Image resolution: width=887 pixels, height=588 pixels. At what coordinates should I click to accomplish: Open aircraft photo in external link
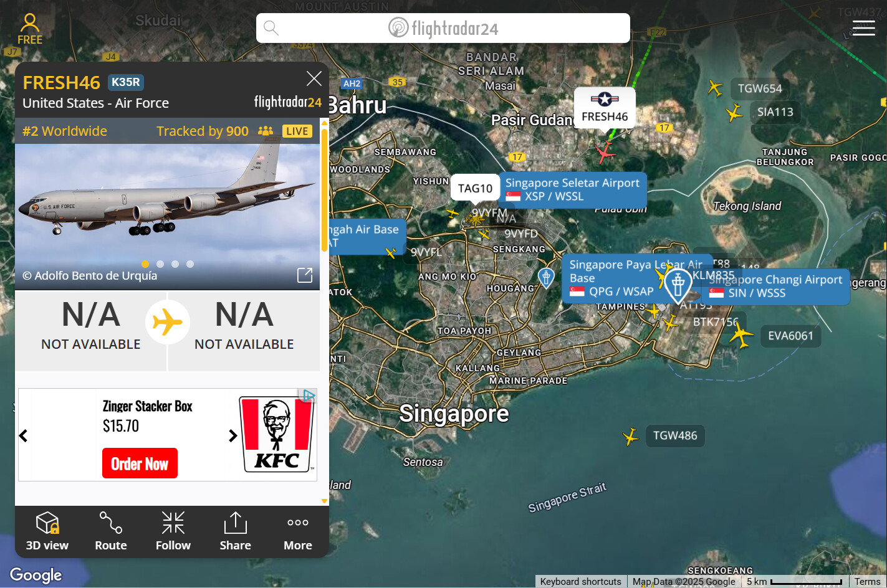tap(305, 275)
